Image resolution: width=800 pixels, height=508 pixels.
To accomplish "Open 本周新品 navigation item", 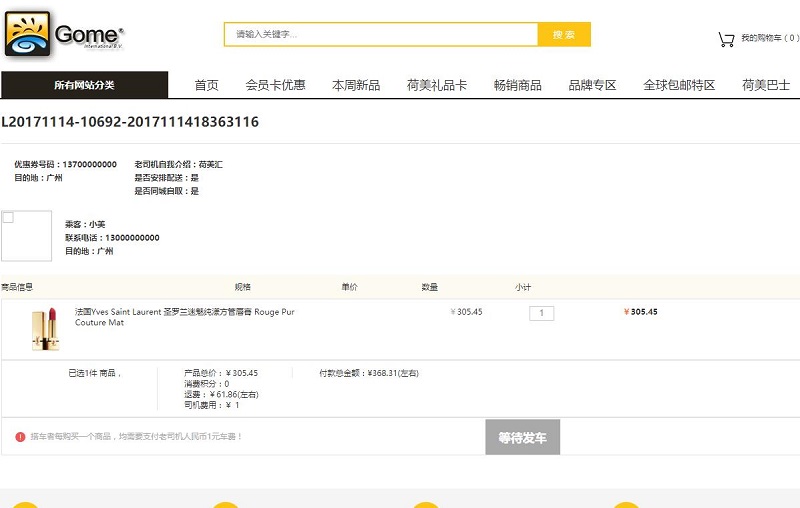I will (x=356, y=85).
